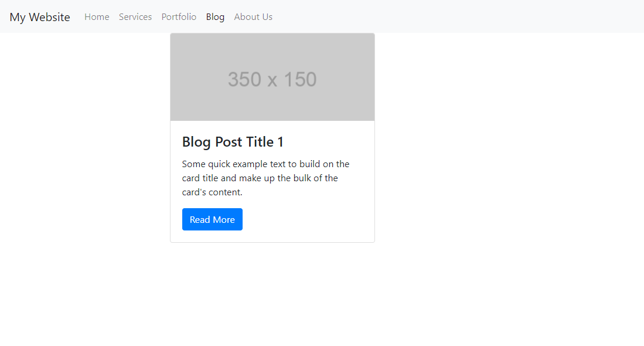Open the Services nav link
This screenshot has height=346, width=644.
135,17
